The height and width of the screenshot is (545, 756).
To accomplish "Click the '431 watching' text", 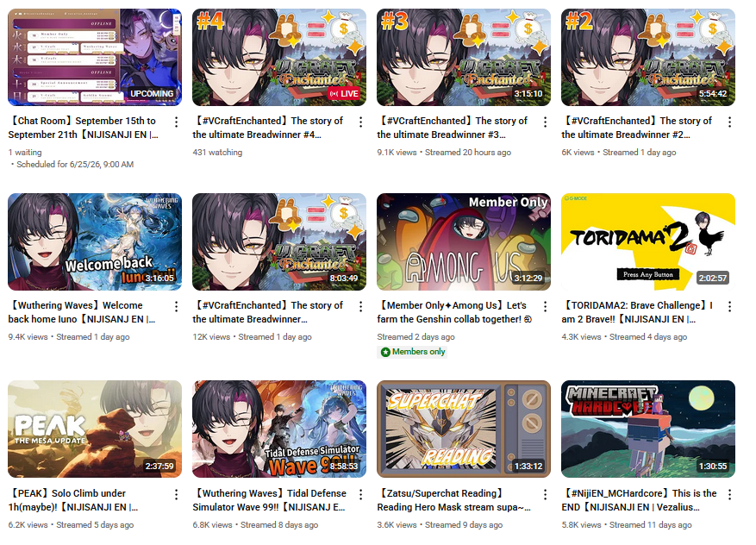I will (217, 153).
